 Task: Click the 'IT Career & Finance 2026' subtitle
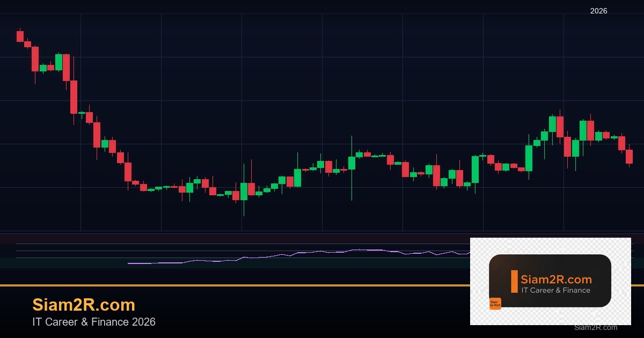(94, 322)
